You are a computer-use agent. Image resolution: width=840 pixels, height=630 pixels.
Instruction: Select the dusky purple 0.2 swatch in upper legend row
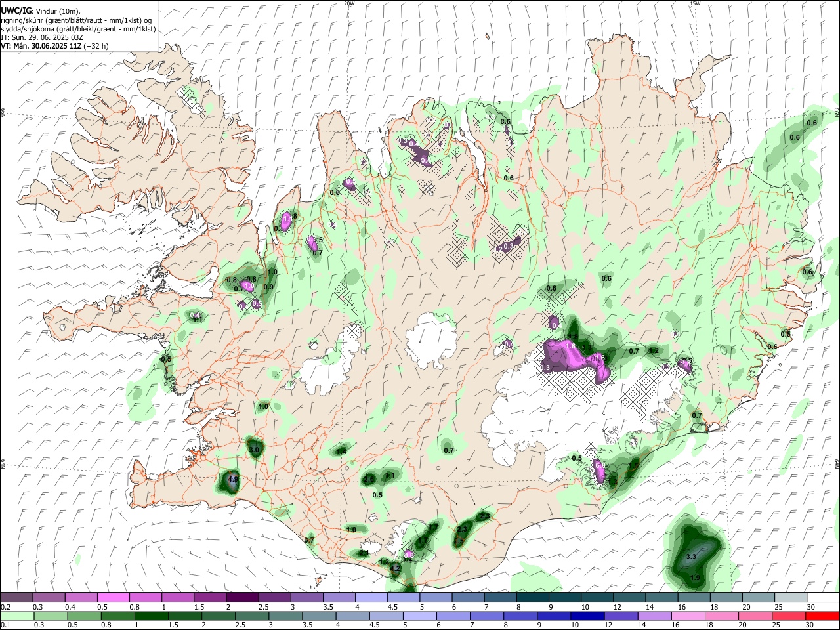tap(16, 598)
